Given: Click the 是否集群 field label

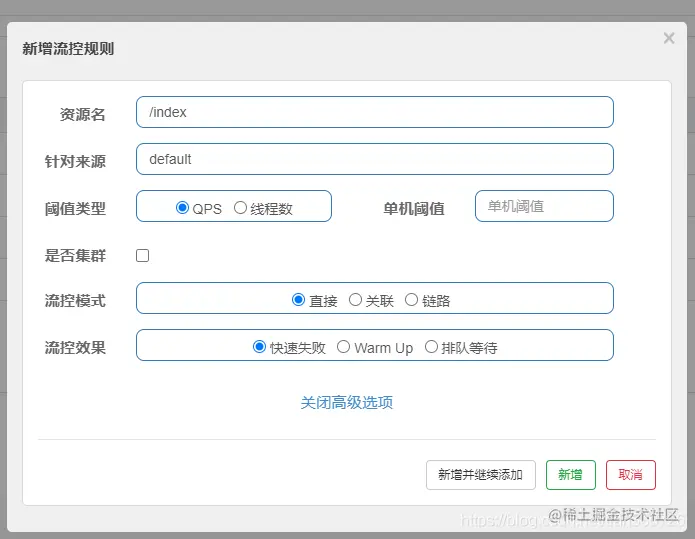Looking at the screenshot, I should pos(75,255).
